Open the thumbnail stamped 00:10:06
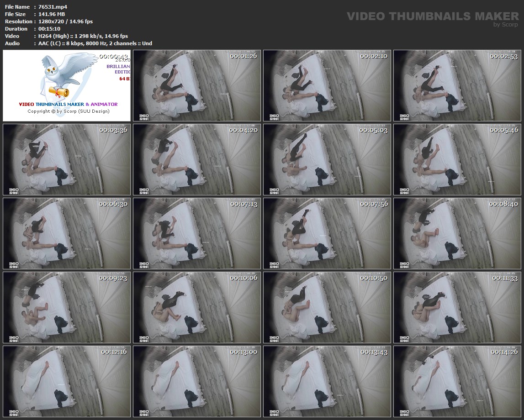The height and width of the screenshot is (420, 524). click(x=197, y=307)
